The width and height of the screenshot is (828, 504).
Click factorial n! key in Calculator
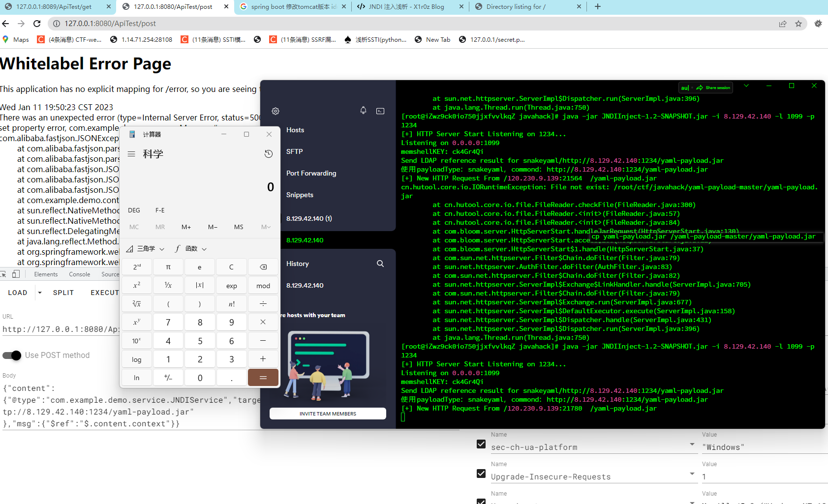232,304
